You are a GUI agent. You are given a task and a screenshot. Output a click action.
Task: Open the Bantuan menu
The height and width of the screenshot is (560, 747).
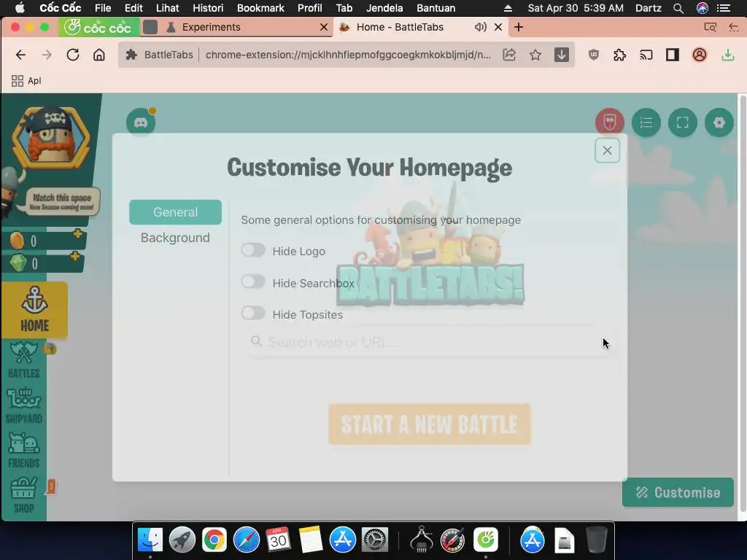pyautogui.click(x=436, y=8)
